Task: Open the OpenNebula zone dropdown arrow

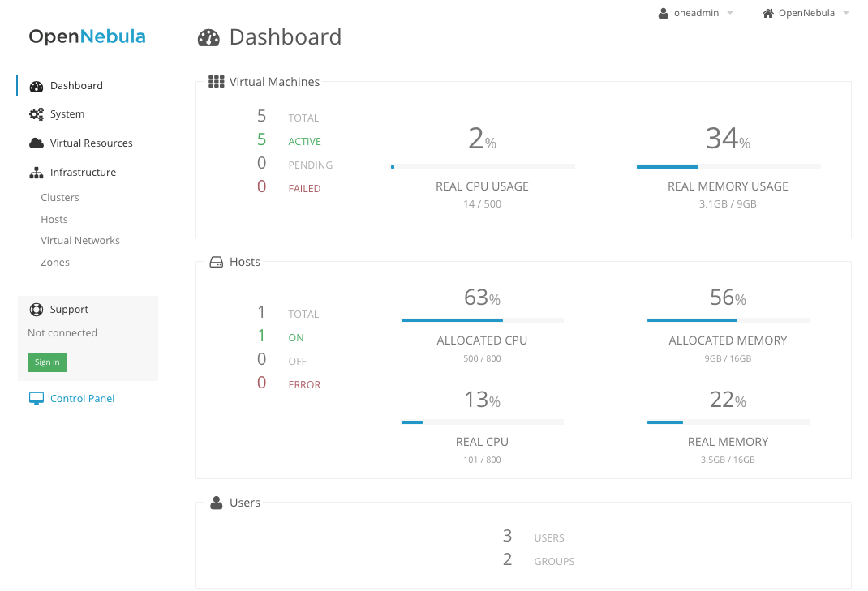Action: [x=846, y=13]
